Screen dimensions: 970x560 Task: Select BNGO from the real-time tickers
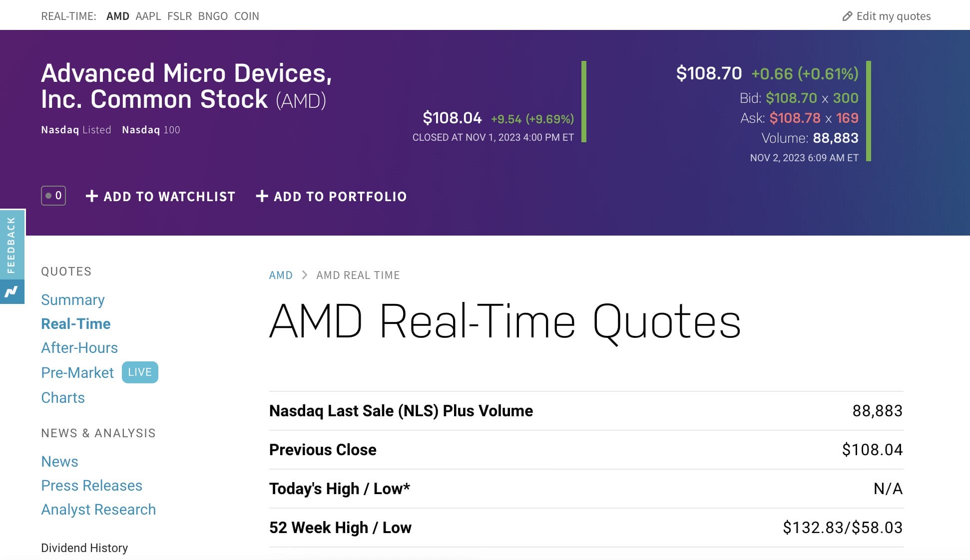pyautogui.click(x=213, y=16)
